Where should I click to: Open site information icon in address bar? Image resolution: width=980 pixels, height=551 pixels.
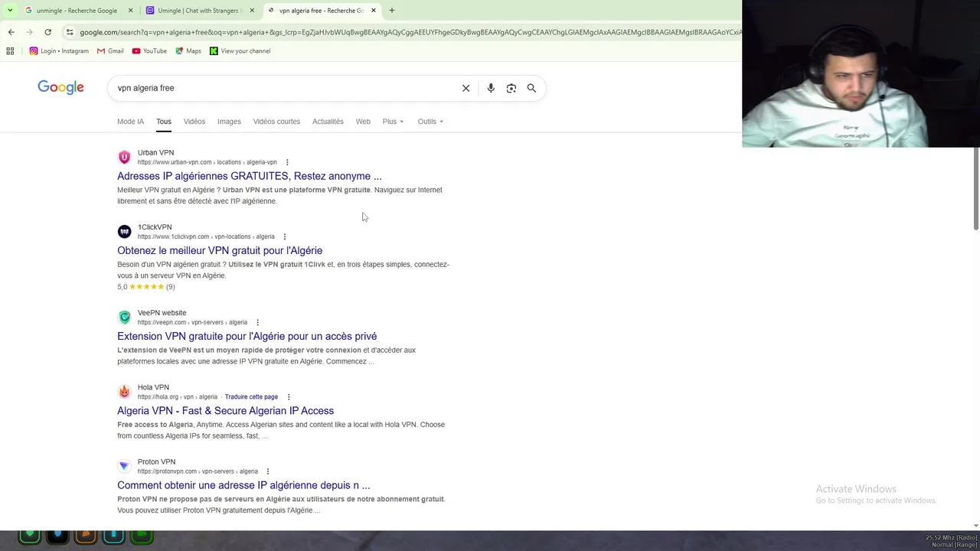(70, 32)
